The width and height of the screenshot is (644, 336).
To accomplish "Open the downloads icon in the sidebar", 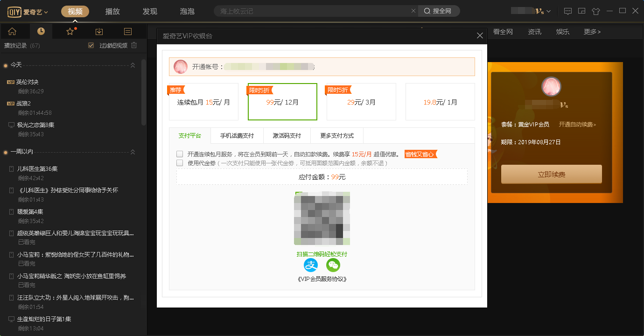I will [x=99, y=32].
